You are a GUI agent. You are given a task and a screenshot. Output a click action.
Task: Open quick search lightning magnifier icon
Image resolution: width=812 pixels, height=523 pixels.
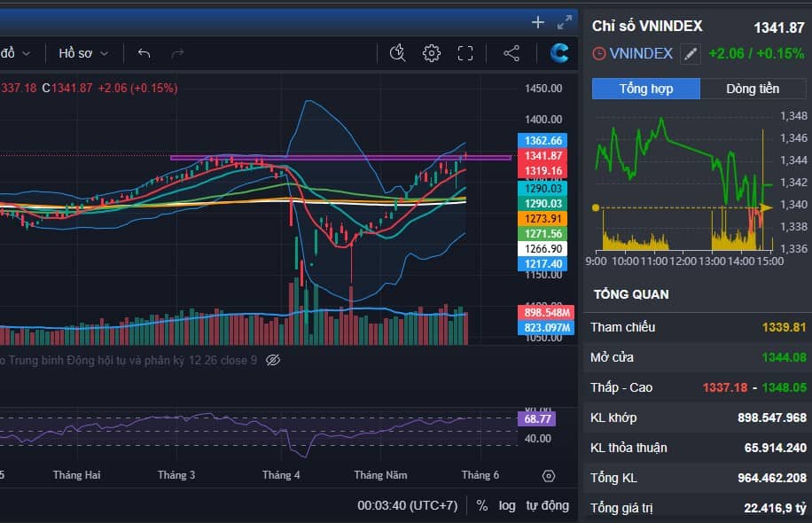tap(397, 53)
